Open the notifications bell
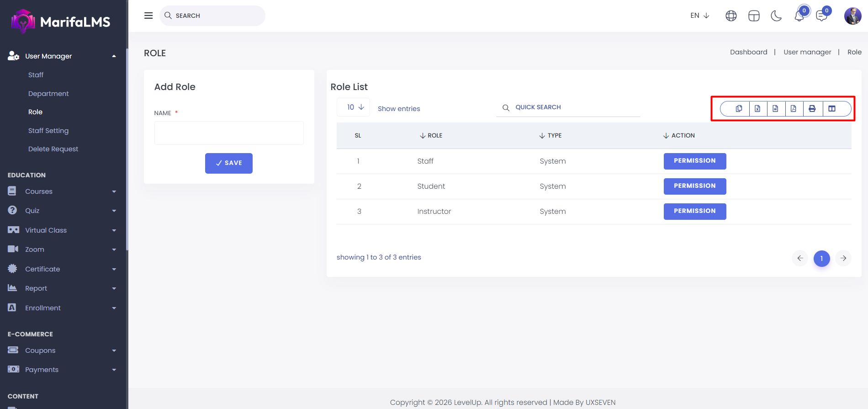 click(x=799, y=16)
